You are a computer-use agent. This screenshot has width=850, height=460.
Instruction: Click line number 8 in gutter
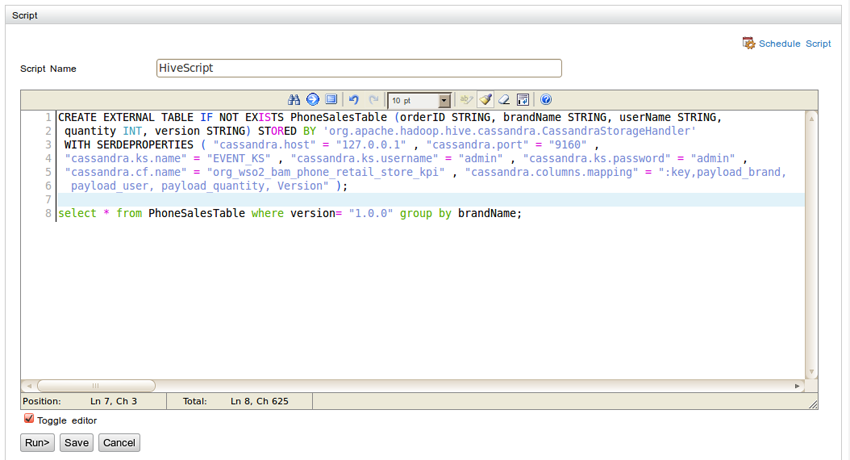point(48,213)
